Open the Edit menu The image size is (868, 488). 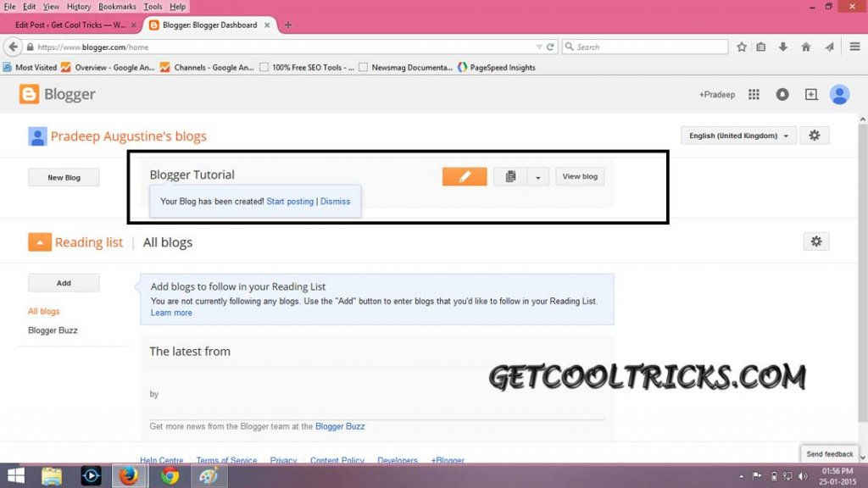point(29,7)
